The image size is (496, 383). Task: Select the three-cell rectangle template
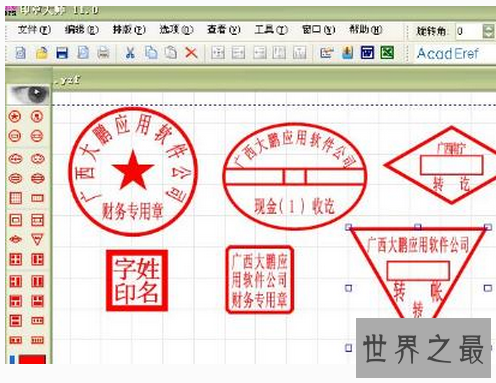[x=37, y=321]
